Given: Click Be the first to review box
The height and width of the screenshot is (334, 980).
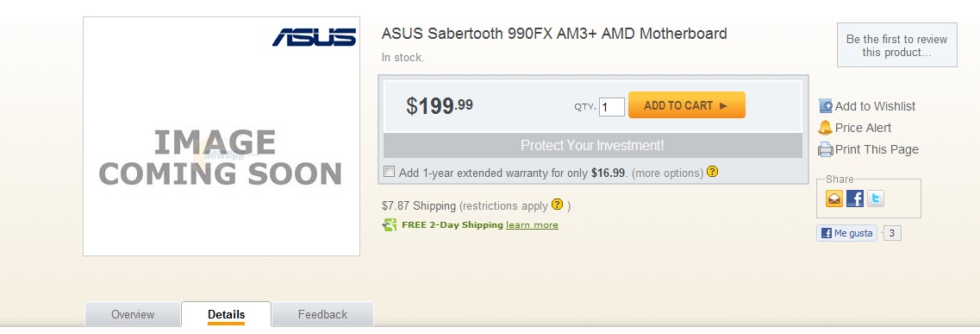Looking at the screenshot, I should click(x=897, y=46).
